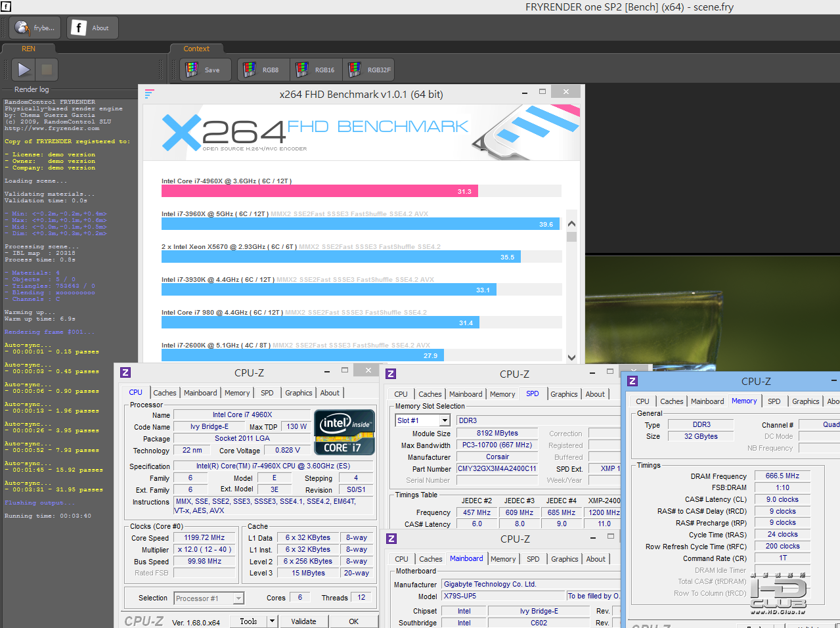Open the About button with Facebook icon

point(92,28)
